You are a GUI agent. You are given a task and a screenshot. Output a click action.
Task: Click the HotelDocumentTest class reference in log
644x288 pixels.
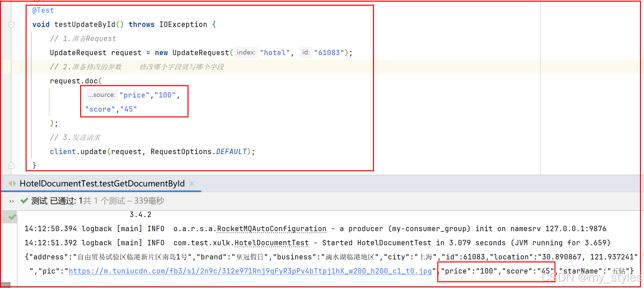pos(272,243)
